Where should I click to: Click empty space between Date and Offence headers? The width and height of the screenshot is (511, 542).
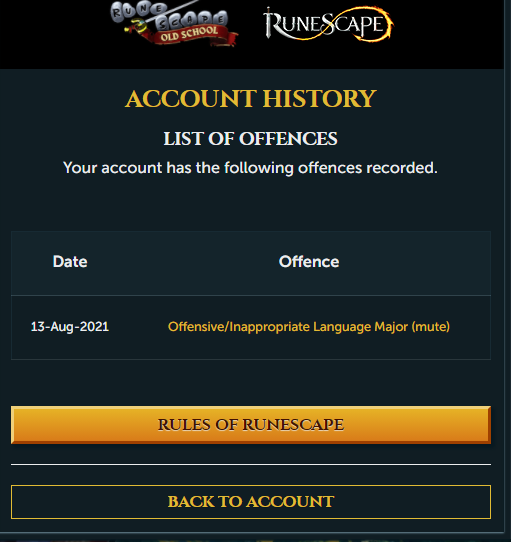183,262
